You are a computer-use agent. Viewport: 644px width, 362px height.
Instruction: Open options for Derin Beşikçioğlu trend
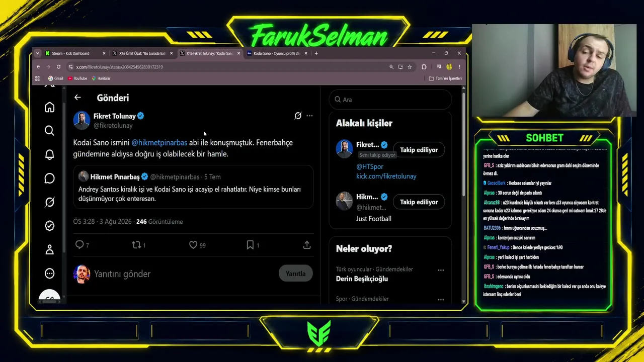(441, 270)
